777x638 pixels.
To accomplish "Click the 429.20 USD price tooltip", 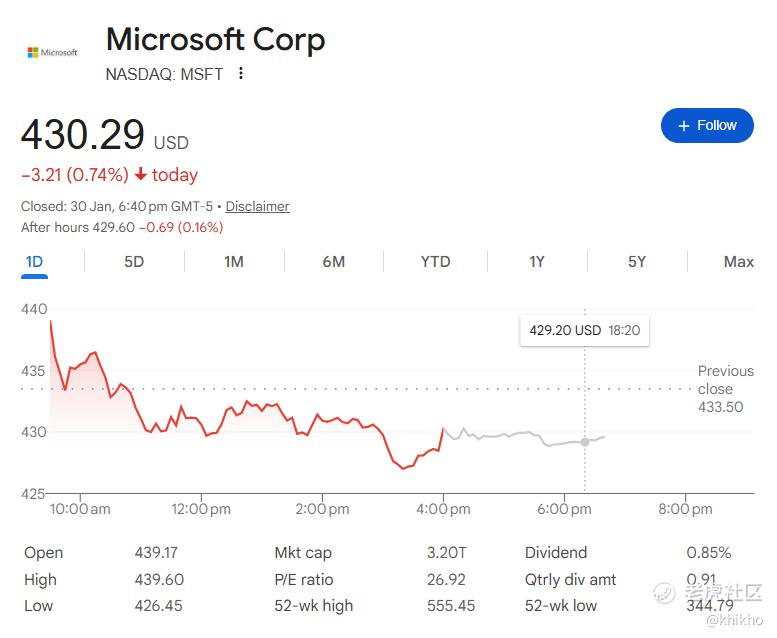I will 584,330.
